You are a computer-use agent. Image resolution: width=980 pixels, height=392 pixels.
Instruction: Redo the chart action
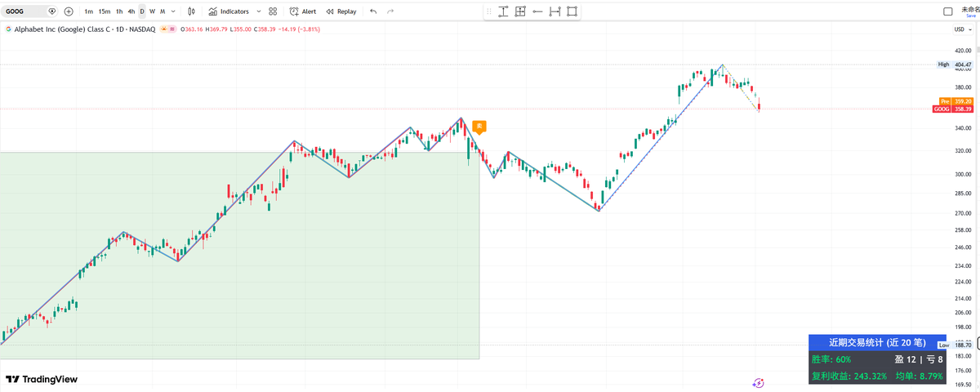pos(390,11)
